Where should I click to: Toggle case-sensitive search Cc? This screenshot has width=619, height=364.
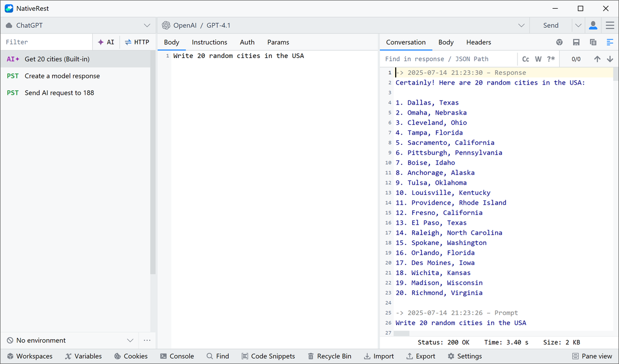click(526, 59)
